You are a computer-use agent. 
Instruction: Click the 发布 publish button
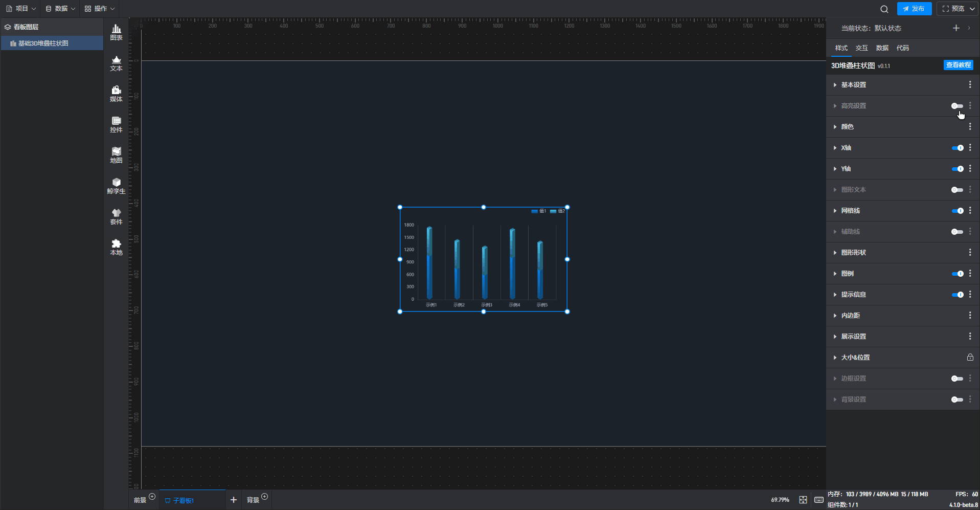914,9
